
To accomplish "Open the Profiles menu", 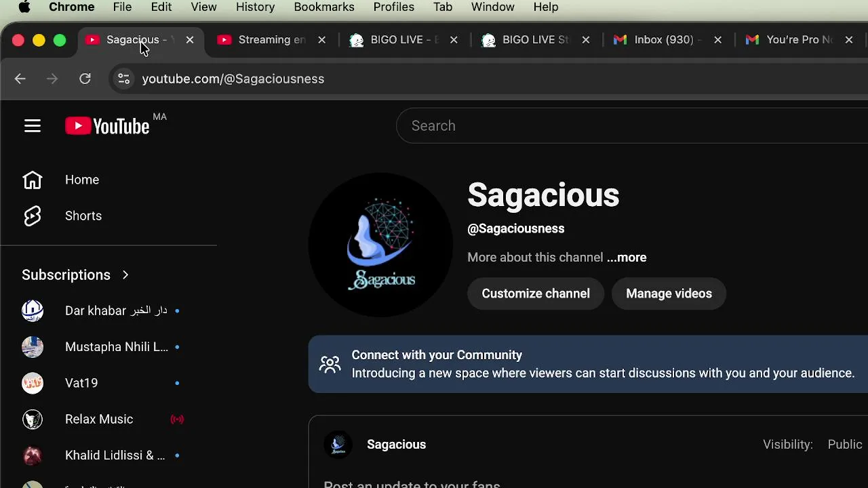I will [x=394, y=7].
